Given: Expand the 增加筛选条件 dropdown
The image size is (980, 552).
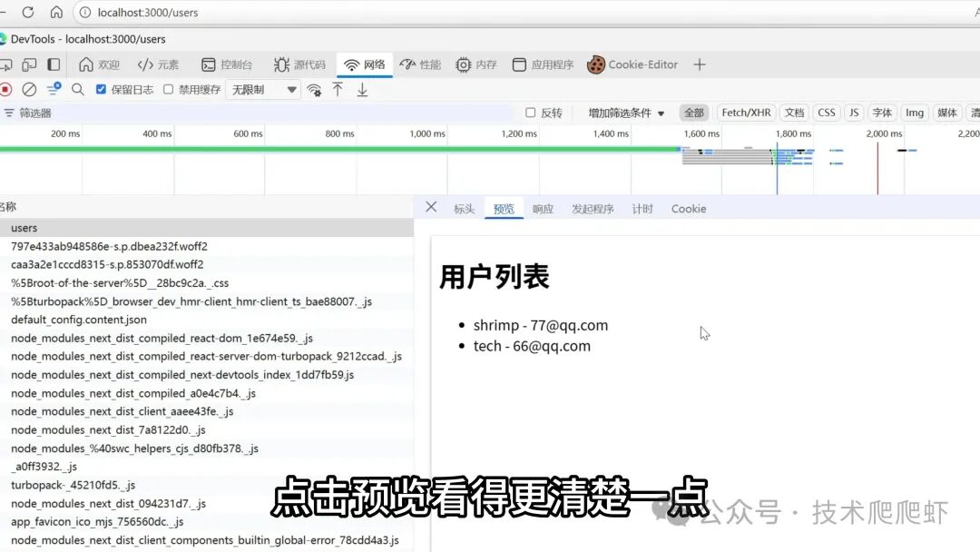Looking at the screenshot, I should tap(626, 112).
